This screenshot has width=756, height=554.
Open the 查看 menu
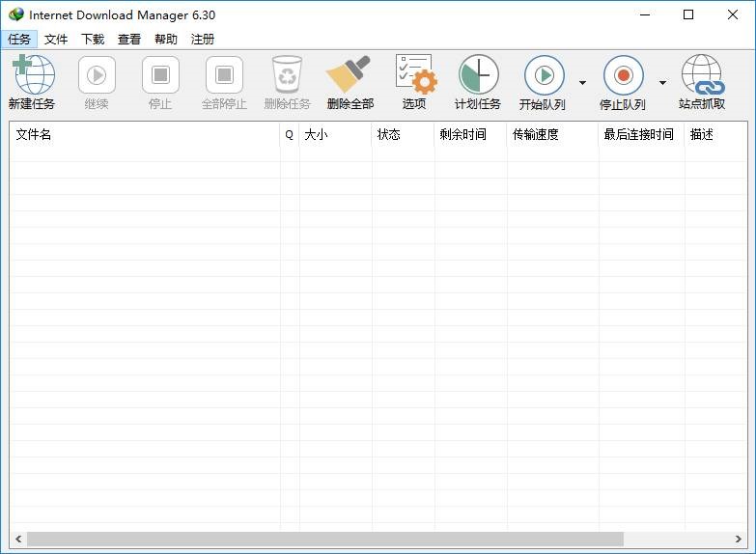tap(129, 39)
